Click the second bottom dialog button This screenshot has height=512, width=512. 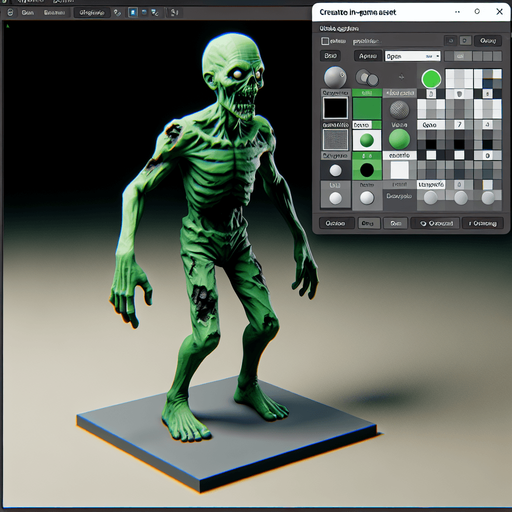[x=368, y=223]
